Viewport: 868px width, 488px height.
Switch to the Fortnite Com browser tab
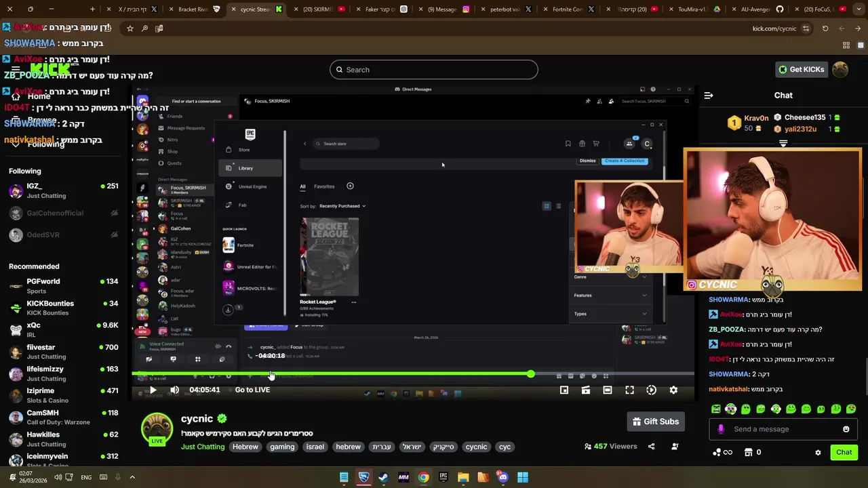(567, 9)
